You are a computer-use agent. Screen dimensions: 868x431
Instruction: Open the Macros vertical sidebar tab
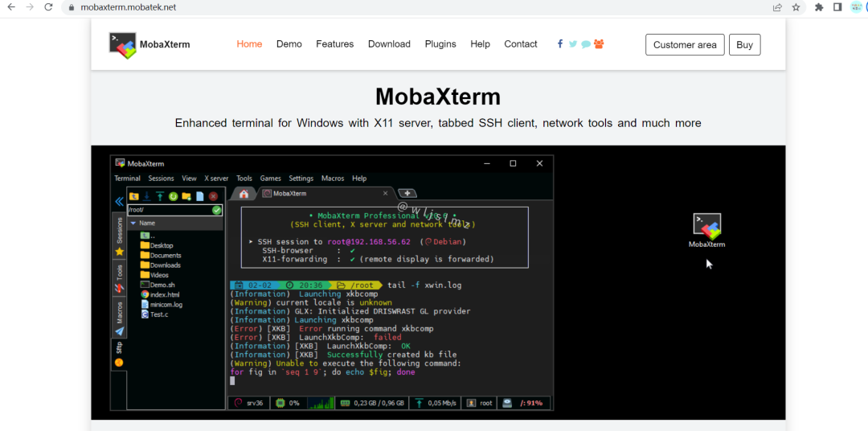119,319
